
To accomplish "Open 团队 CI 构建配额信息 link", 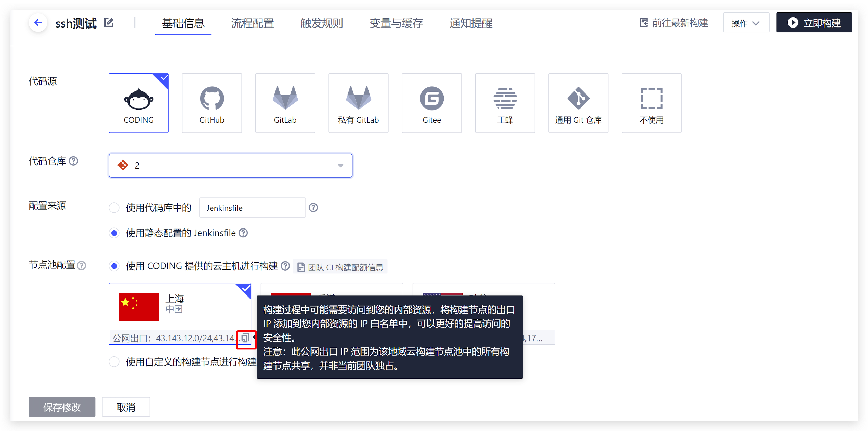I will point(340,267).
